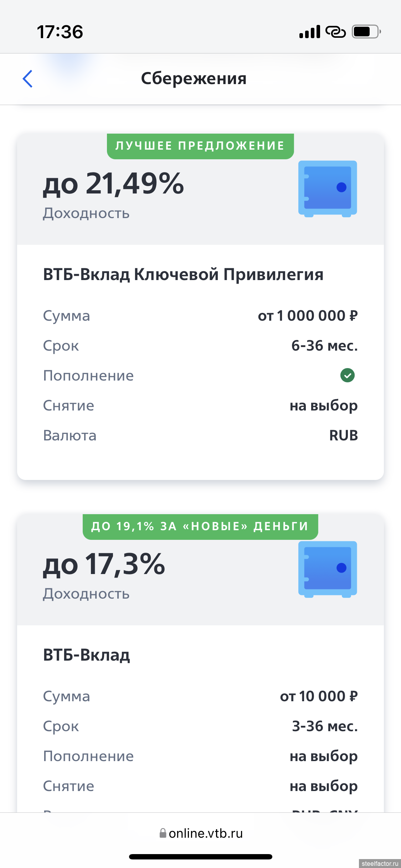Open the ВТБ-Вклад deposit title

coord(87,655)
